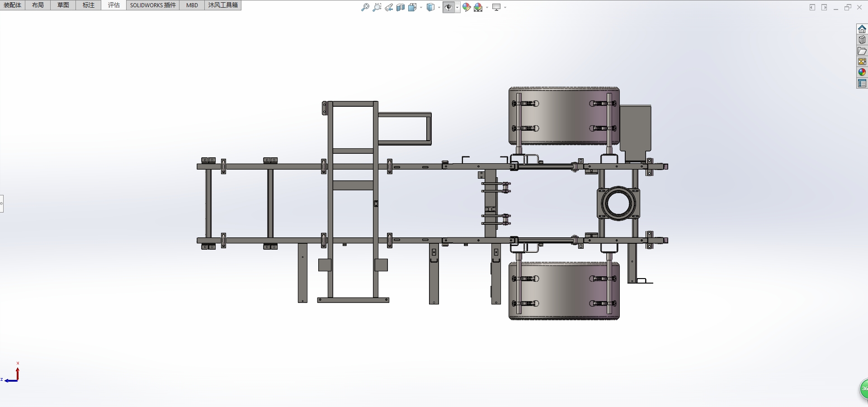Expand the Apply Scene dropdown arrow

pyautogui.click(x=487, y=7)
